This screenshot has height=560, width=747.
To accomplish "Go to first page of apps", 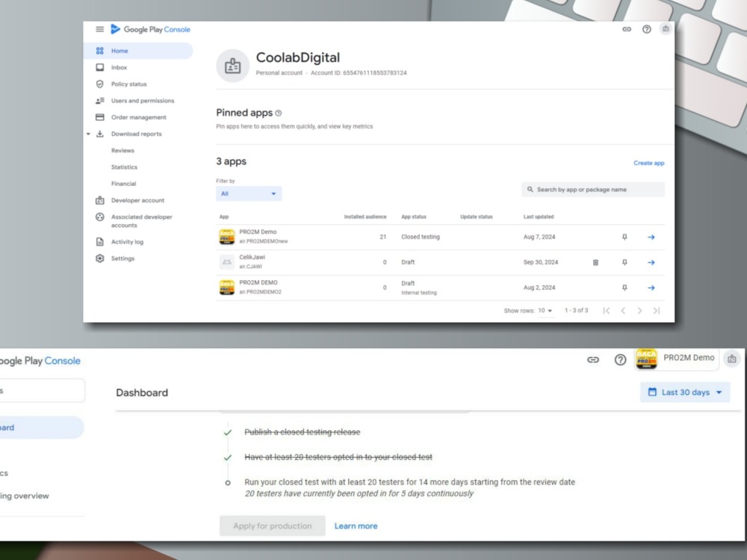I will pos(606,311).
